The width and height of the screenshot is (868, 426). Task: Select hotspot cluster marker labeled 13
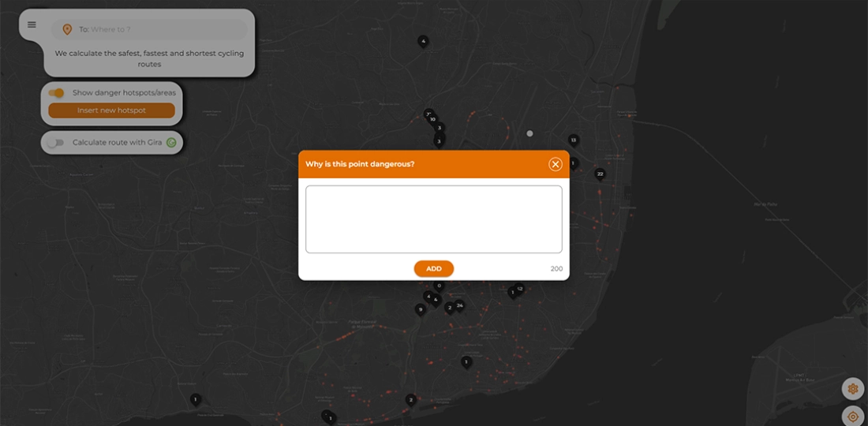[x=574, y=140]
